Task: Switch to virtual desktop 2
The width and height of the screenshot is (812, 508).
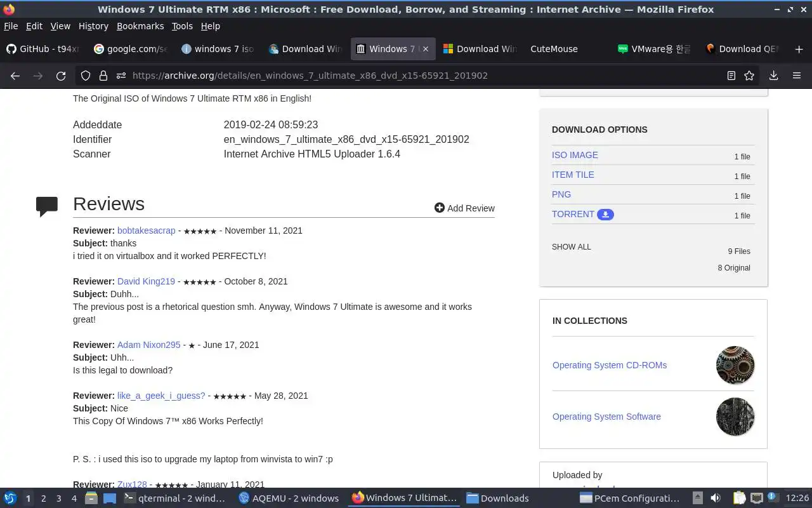Action: 43,498
